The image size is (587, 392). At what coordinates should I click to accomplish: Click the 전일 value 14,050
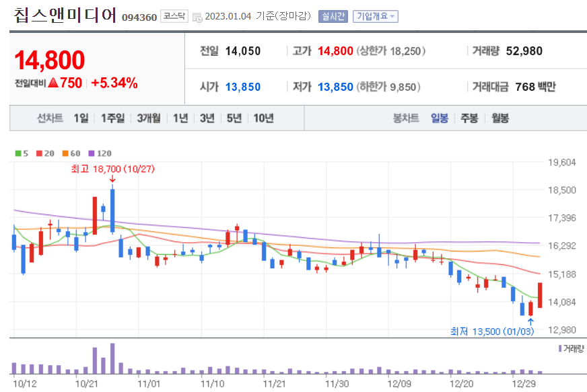click(242, 51)
